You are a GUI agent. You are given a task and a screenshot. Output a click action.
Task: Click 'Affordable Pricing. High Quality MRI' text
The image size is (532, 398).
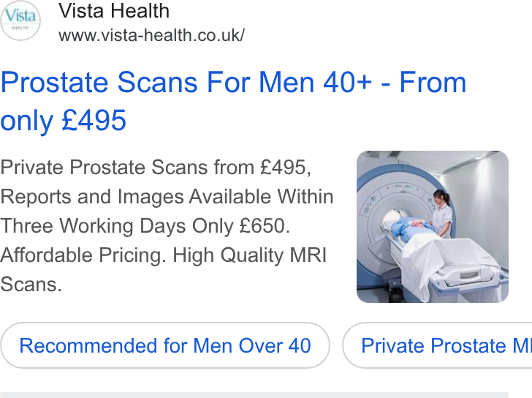pyautogui.click(x=163, y=255)
